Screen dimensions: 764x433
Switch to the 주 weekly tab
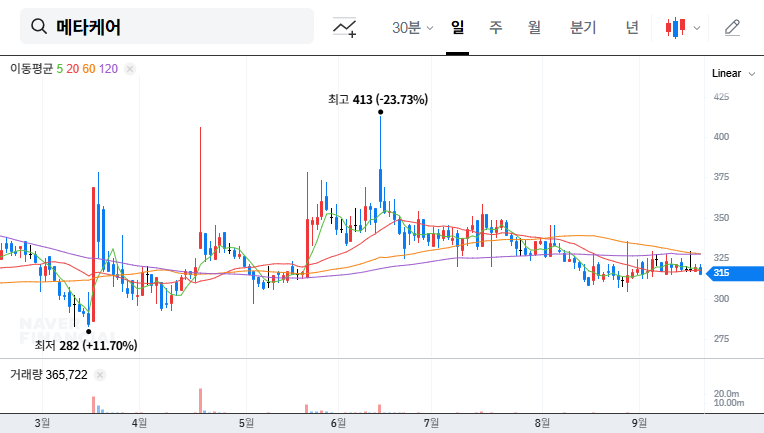coord(496,27)
